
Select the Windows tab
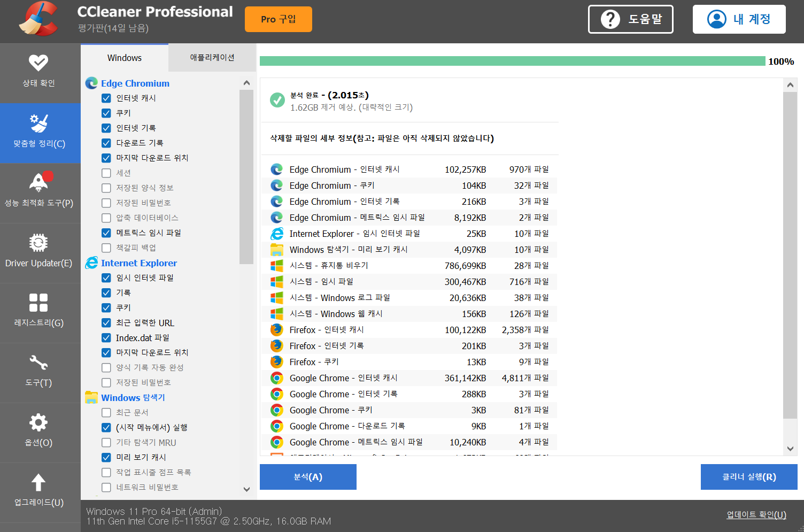tap(125, 58)
